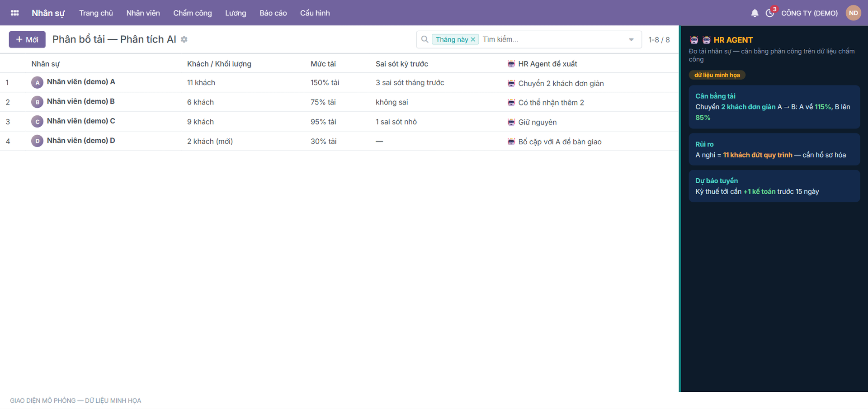Click the '11 khách' cell
This screenshot has width=868, height=409.
(x=201, y=82)
